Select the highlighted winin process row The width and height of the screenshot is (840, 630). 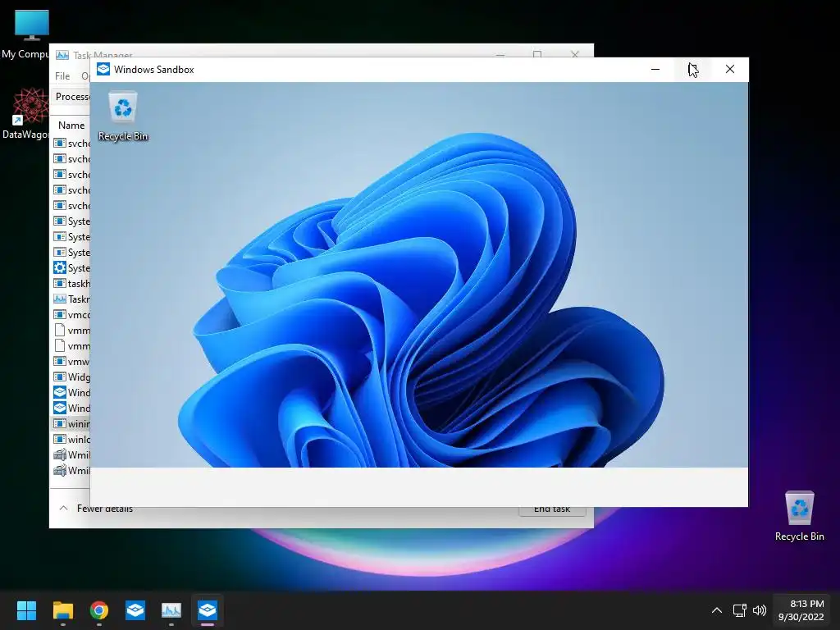71,424
